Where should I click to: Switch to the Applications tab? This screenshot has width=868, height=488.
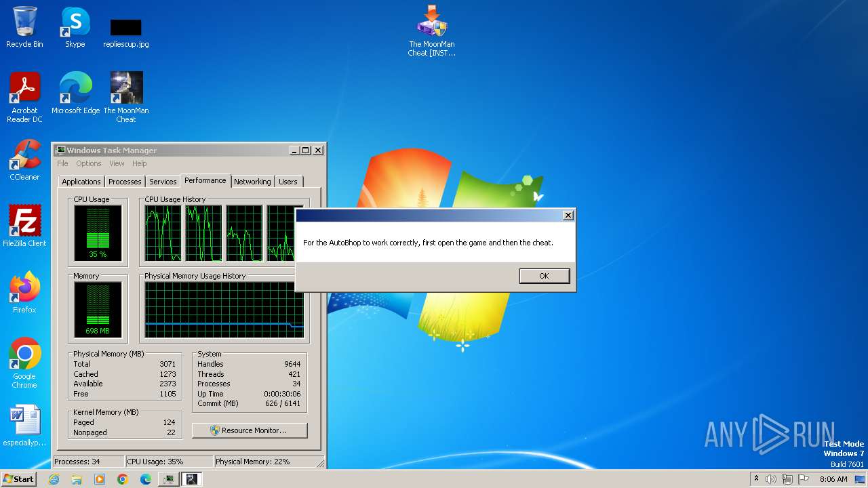coord(81,182)
